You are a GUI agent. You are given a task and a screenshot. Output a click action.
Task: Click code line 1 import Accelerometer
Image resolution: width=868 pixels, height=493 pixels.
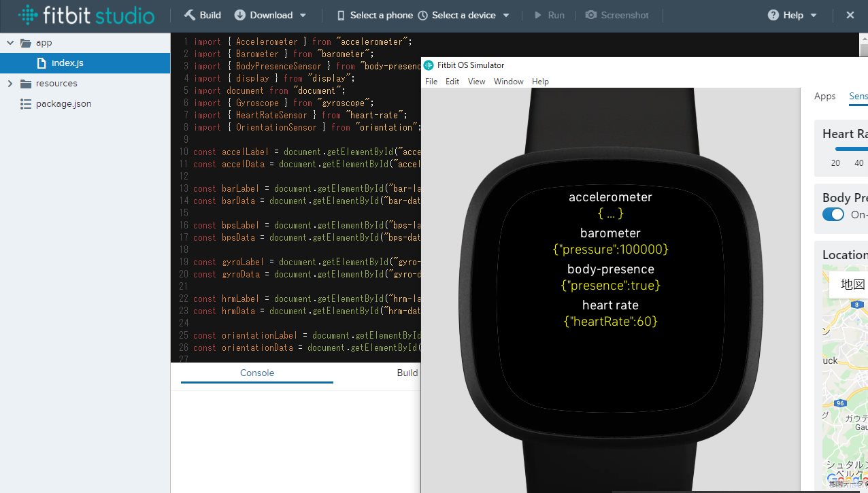[x=303, y=41]
